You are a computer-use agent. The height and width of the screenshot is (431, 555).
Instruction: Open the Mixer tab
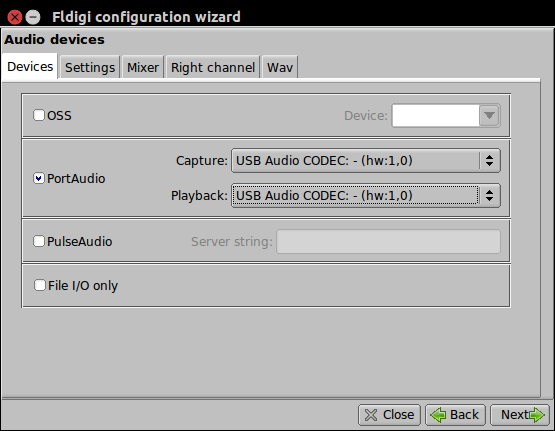[x=143, y=67]
